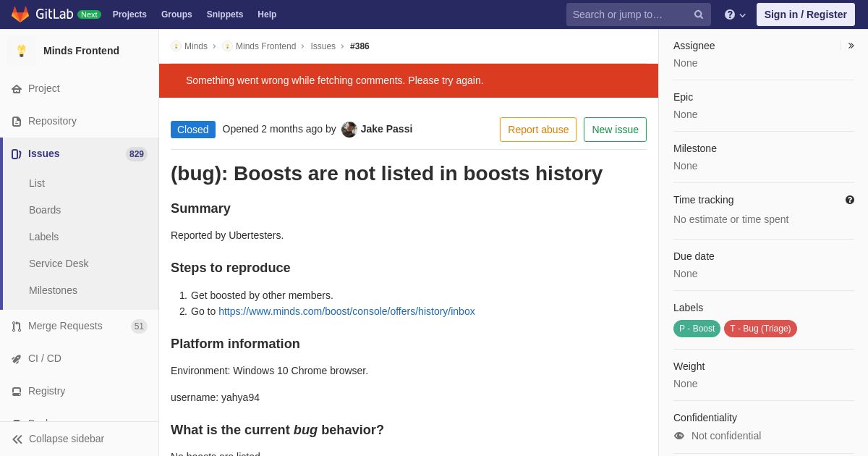Open the minds.com boost history link
Viewport: 868px width, 456px height.
point(346,311)
